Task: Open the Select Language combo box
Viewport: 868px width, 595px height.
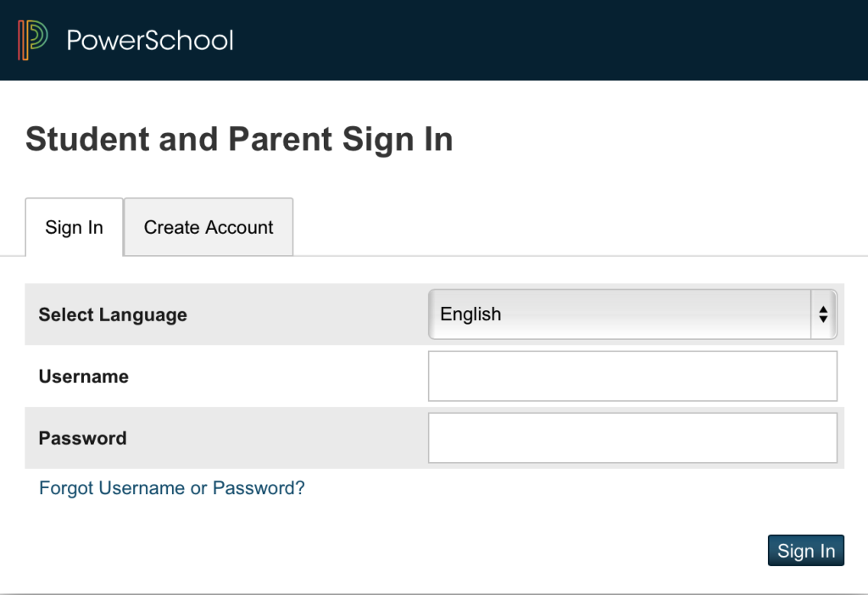Action: 619,314
